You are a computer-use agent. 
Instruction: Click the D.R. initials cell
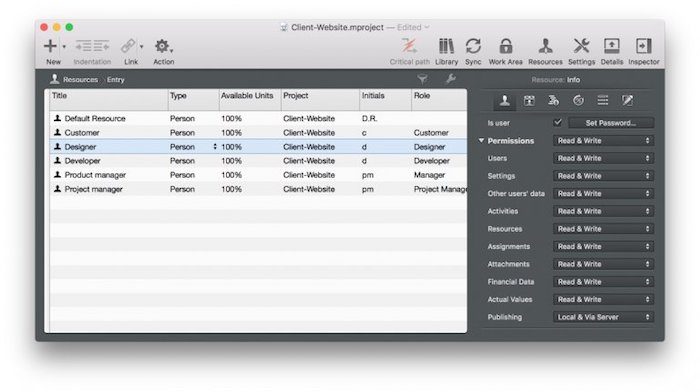pos(369,119)
